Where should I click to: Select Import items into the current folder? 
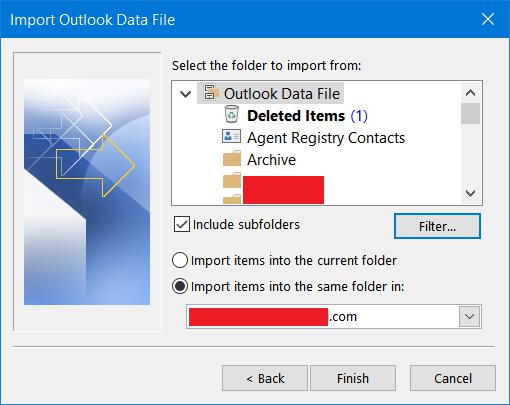[x=180, y=260]
